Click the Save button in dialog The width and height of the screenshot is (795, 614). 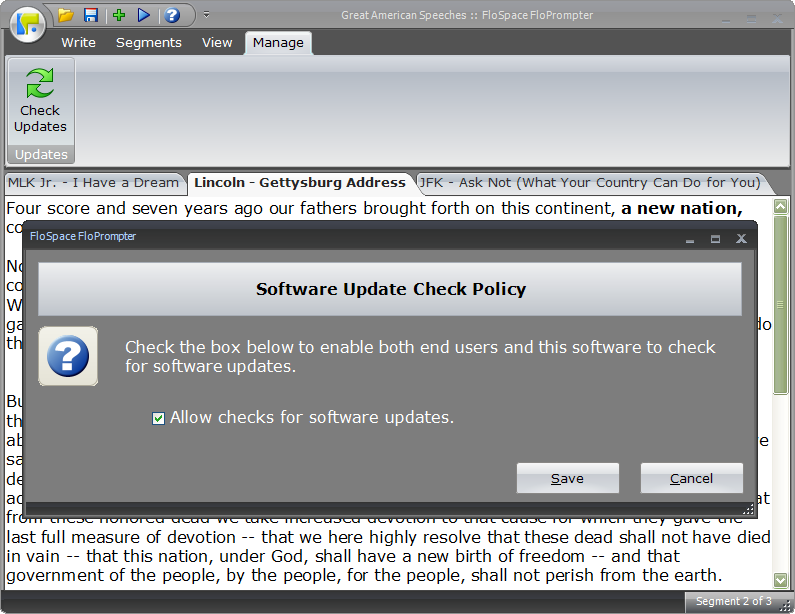tap(567, 478)
